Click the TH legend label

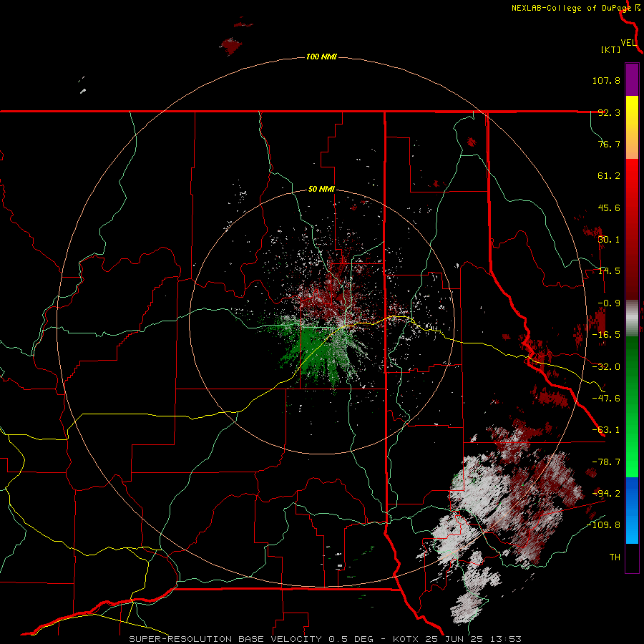[x=615, y=557]
